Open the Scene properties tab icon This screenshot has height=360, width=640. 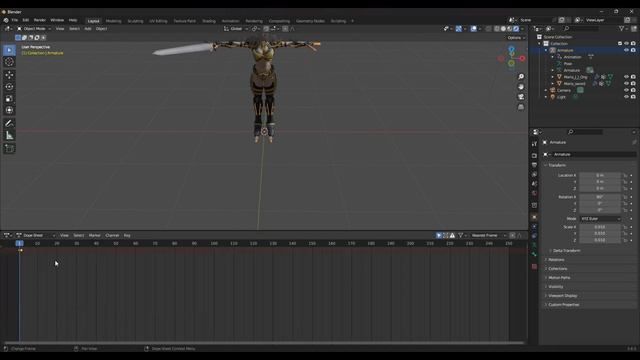[x=534, y=184]
